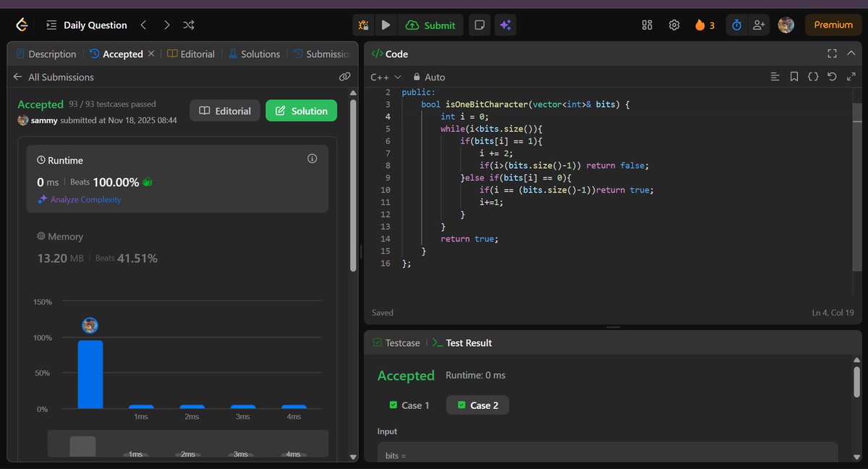Open the Daily Question problem list

[87, 25]
